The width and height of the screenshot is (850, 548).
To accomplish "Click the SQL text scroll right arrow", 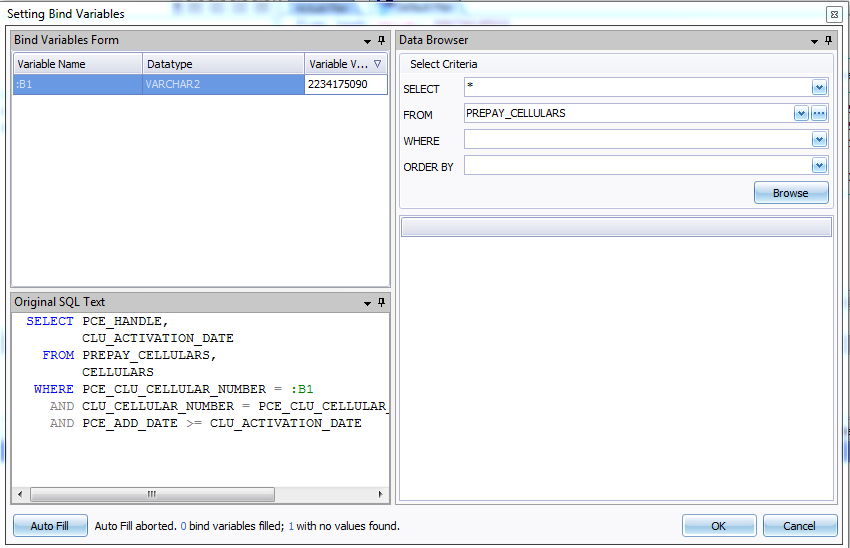I will coord(381,494).
